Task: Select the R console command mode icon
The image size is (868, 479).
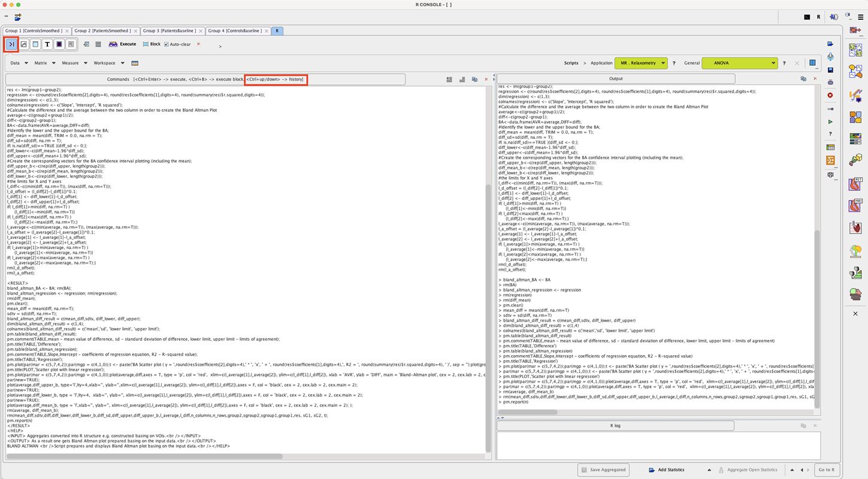Action: pos(11,44)
